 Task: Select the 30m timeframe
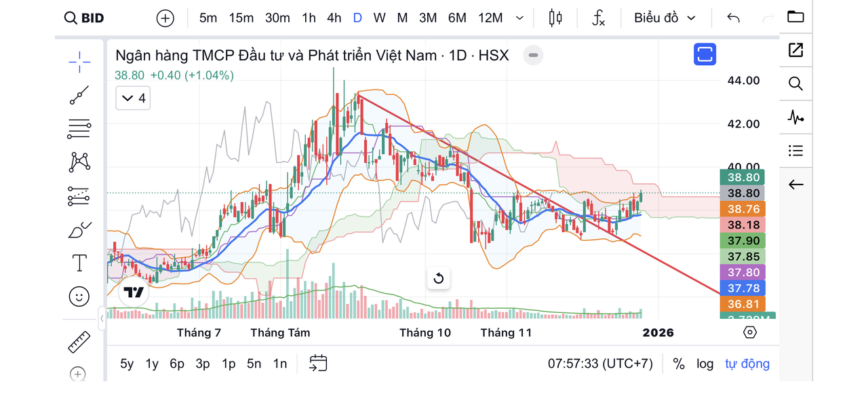click(277, 18)
